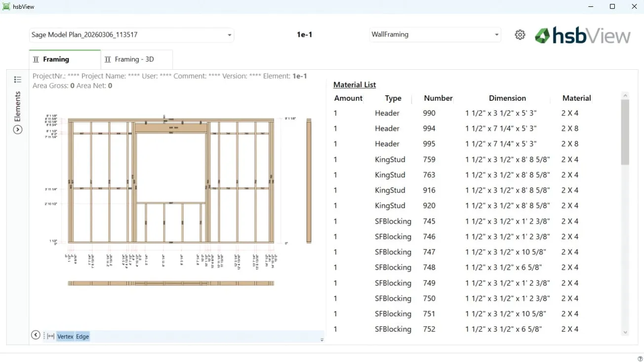This screenshot has height=362, width=644.
Task: Click the Dimension column header
Action: tap(507, 98)
